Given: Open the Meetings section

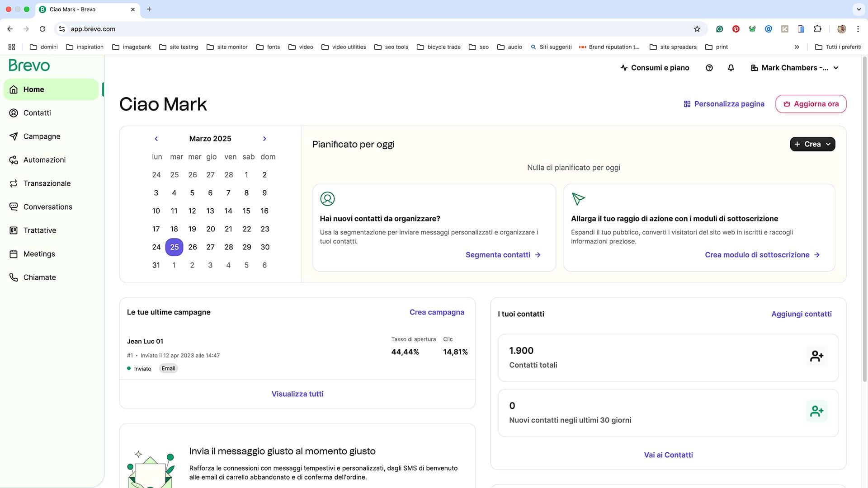Looking at the screenshot, I should (x=39, y=253).
